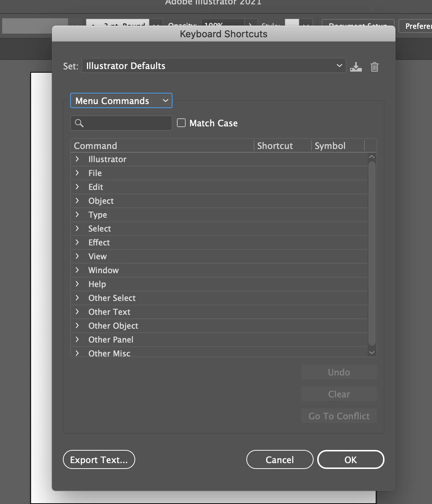432x504 pixels.
Task: Open the Menu Commands dropdown
Action: (x=121, y=101)
